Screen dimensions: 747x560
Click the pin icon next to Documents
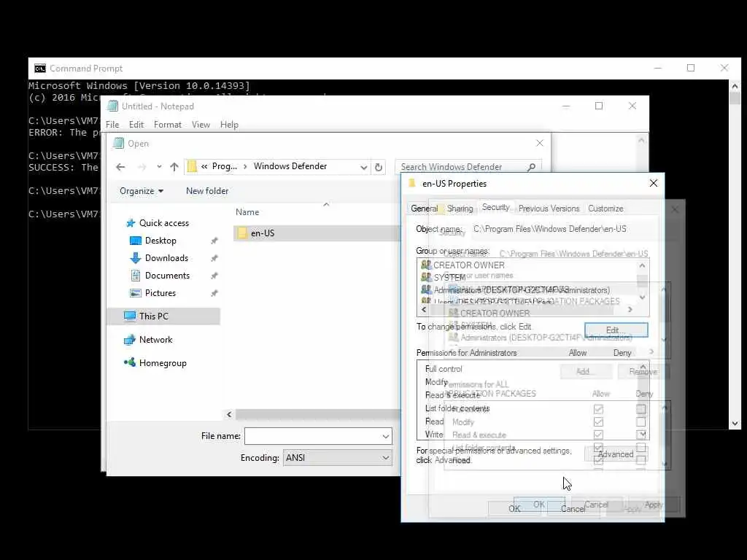pos(214,276)
